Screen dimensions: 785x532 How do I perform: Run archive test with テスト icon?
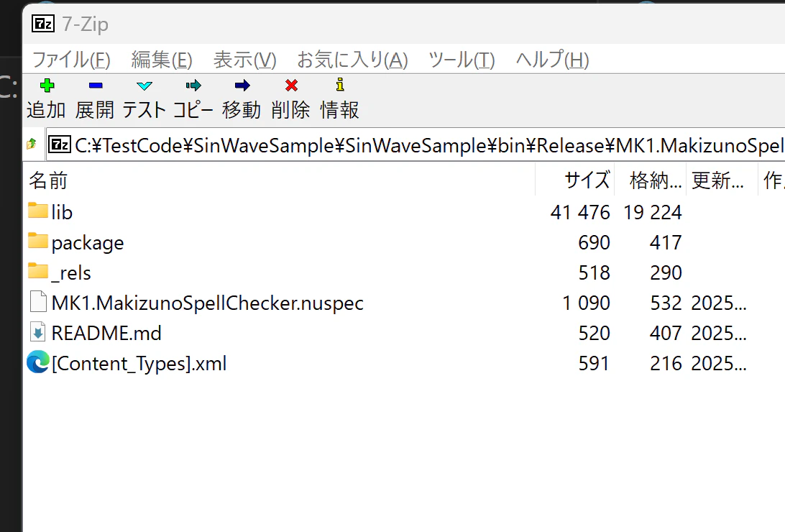[144, 86]
